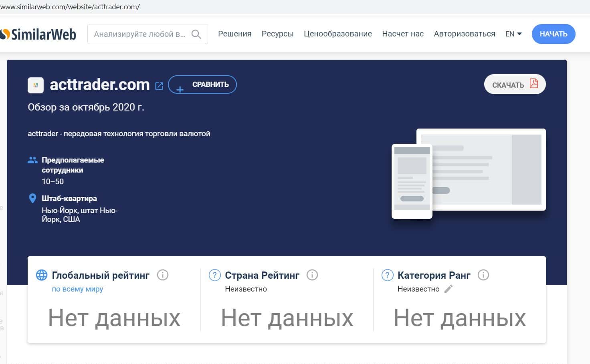Viewport: 590px width, 364px height.
Task: Open the Насчет нас menu
Action: coord(403,34)
